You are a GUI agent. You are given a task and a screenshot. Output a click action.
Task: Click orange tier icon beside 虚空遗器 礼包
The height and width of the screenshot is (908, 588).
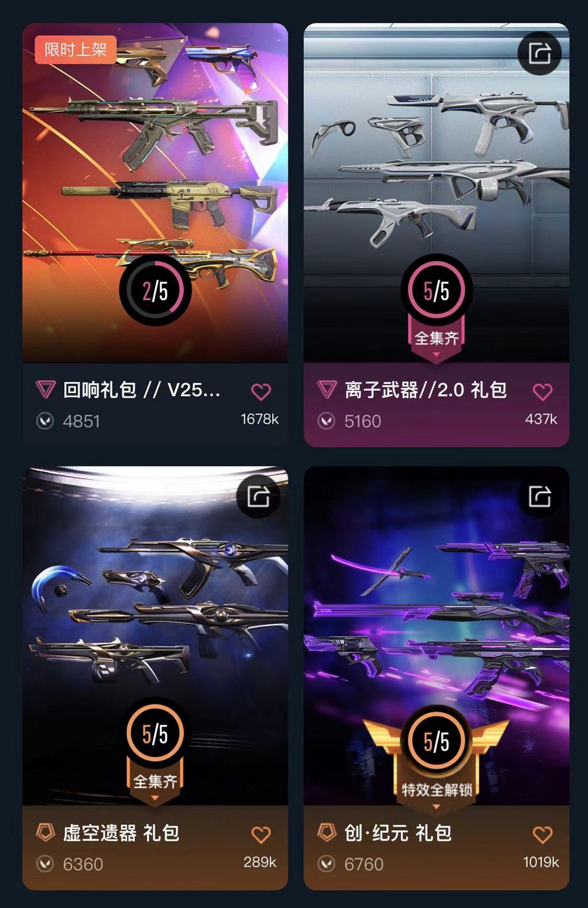(46, 832)
